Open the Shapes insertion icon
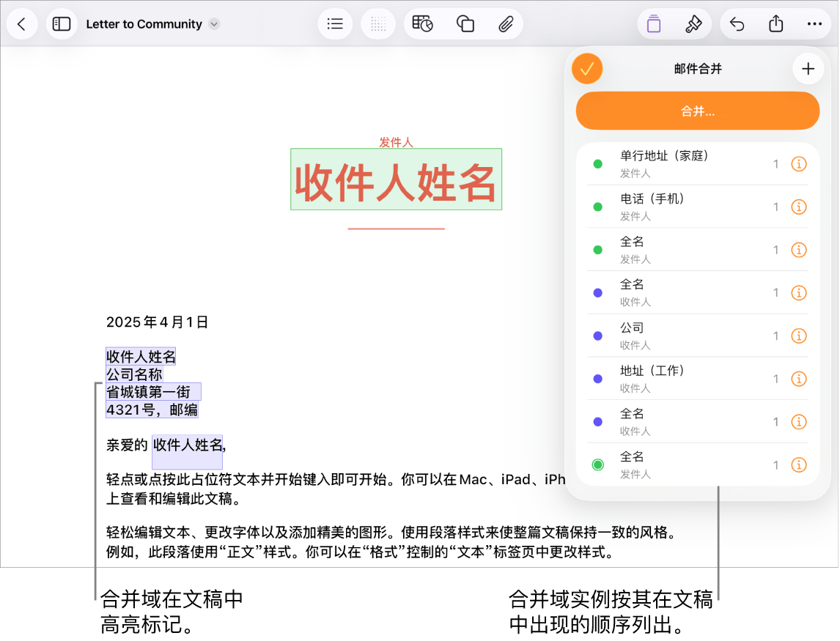 pos(465,23)
